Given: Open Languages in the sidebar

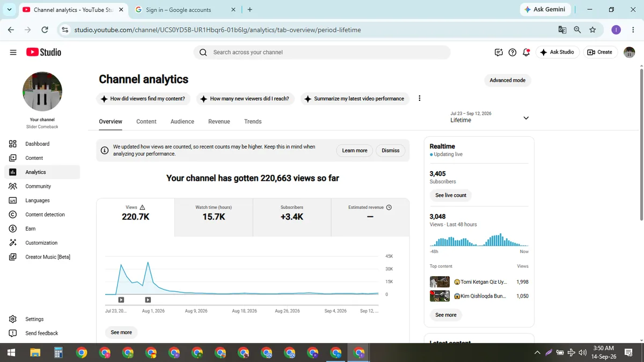Looking at the screenshot, I should pos(42,201).
